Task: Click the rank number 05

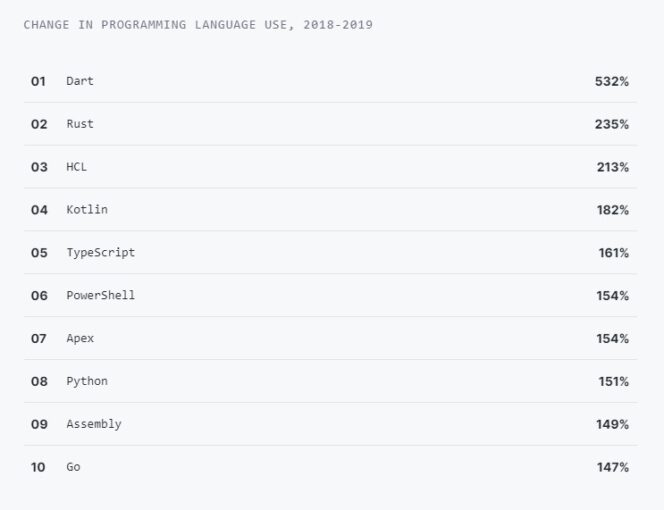Action: [x=39, y=253]
